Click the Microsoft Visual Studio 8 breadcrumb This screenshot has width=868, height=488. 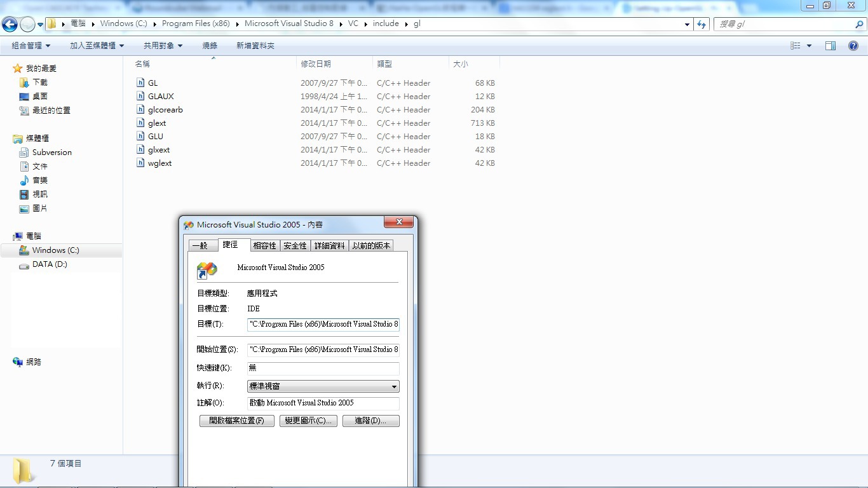coord(289,24)
